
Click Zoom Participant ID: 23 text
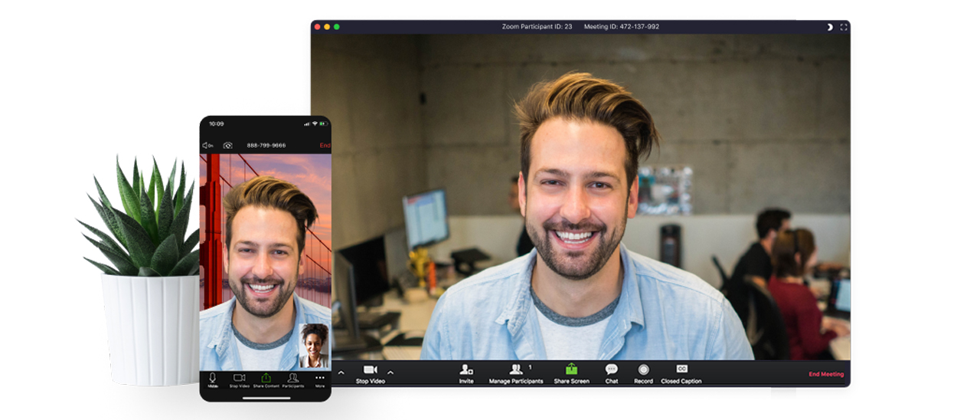537,27
